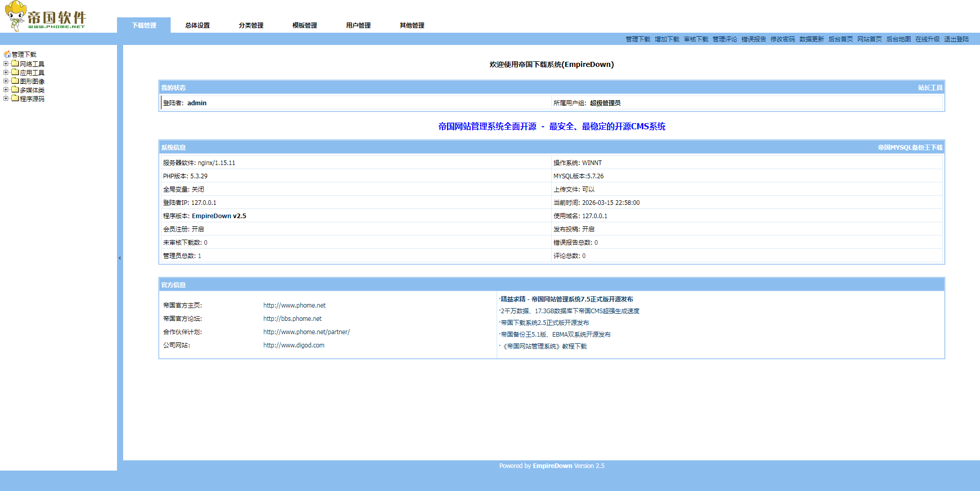Expand the 程序源码 tree node
980x491 pixels.
6,99
